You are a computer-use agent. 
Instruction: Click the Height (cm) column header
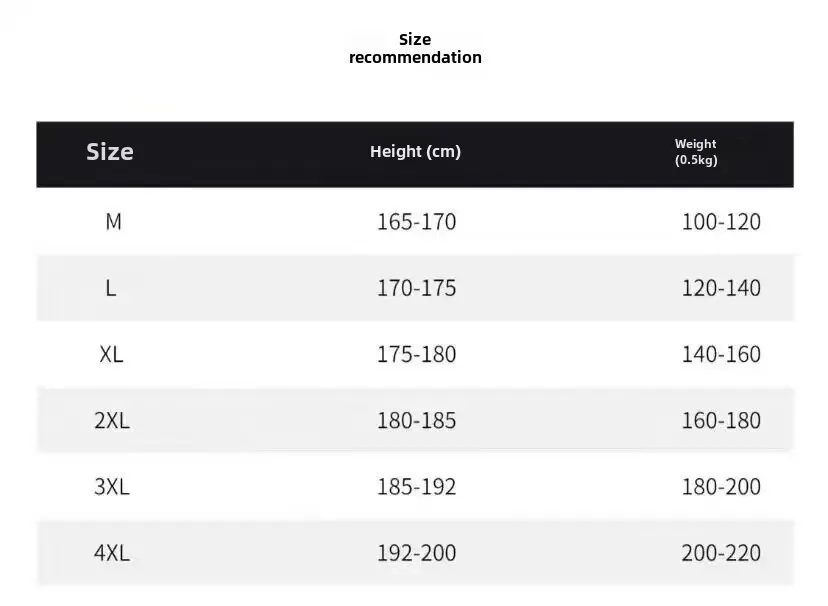pyautogui.click(x=415, y=152)
